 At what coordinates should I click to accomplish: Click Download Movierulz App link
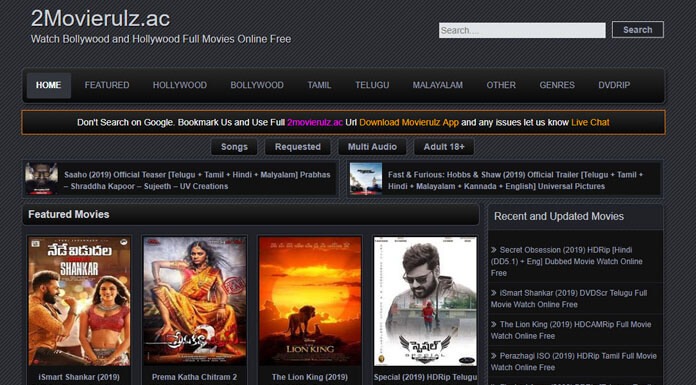pos(409,123)
